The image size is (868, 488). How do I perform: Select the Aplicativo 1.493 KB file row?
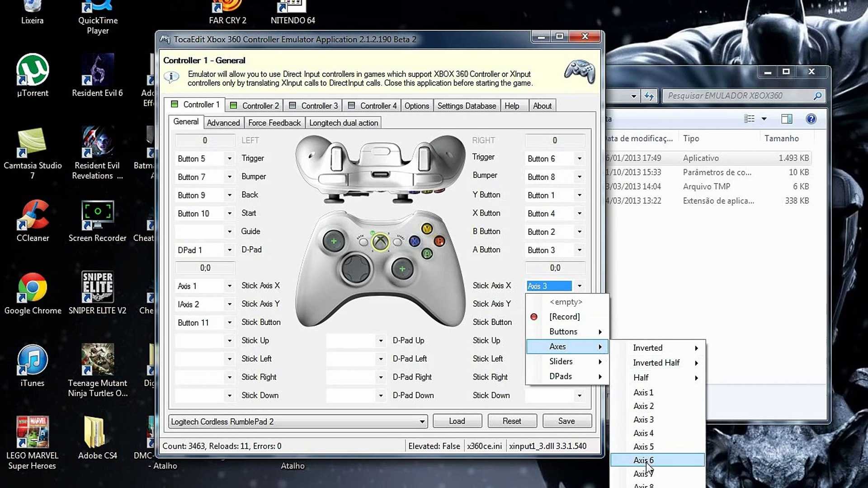(x=708, y=158)
